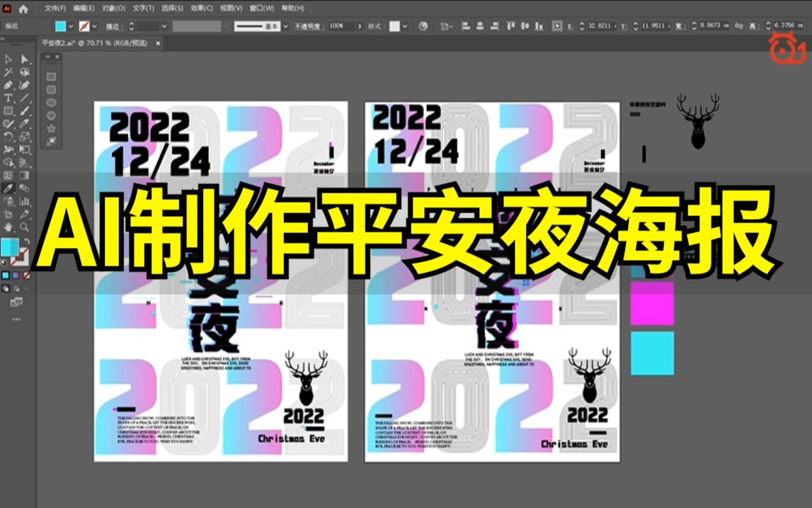This screenshot has height=508, width=812.
Task: Open the graphic style 样式 dropdown
Action: point(405,26)
